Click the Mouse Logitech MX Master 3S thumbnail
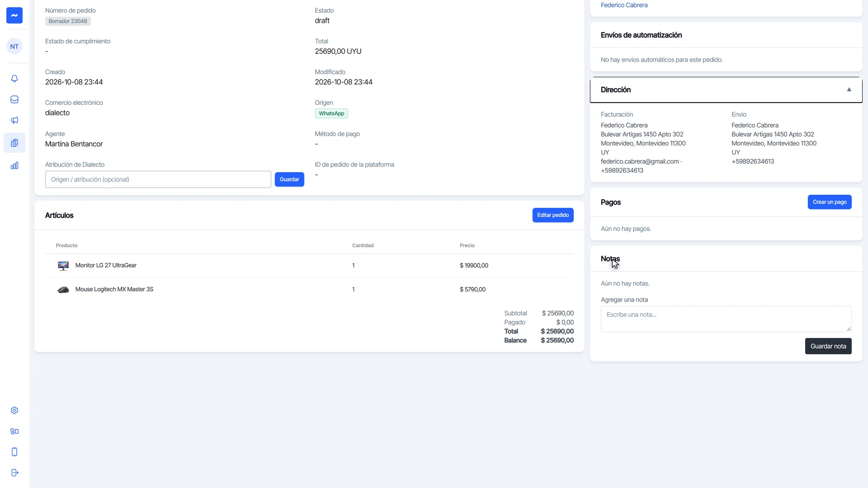Screen dimensions: 868x488 [x=63, y=290]
